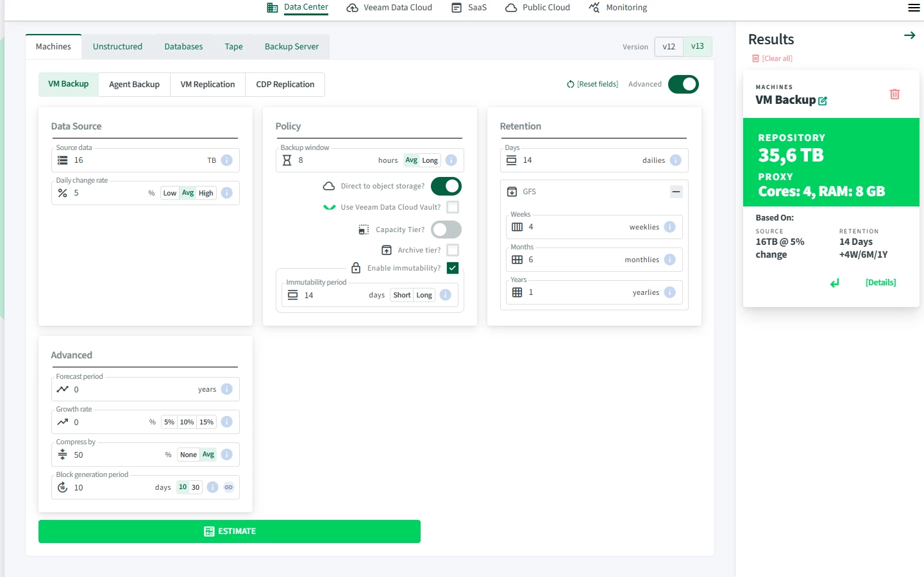Screen dimensions: 924x577
Task: Collapse the GFS section with minus button
Action: click(x=676, y=192)
